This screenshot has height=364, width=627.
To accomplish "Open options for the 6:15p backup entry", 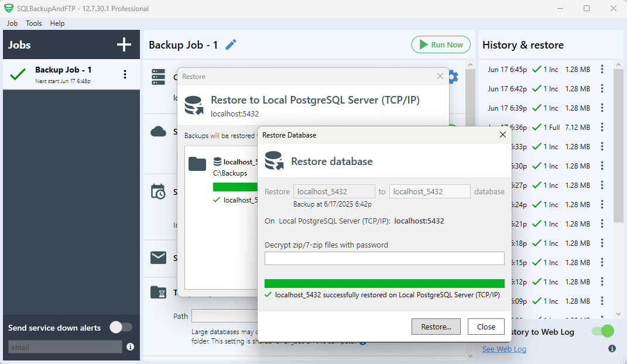I will click(x=602, y=263).
